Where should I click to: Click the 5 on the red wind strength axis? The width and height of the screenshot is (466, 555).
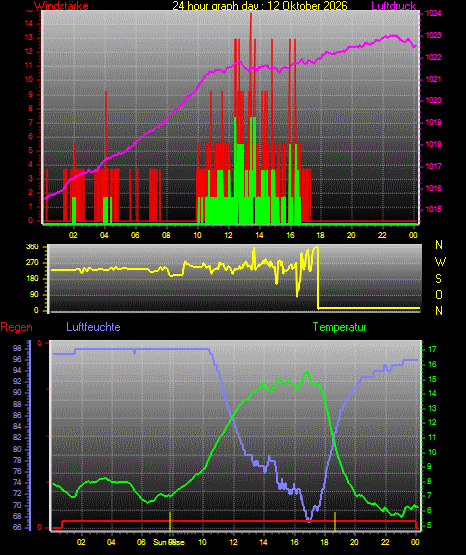(x=30, y=150)
